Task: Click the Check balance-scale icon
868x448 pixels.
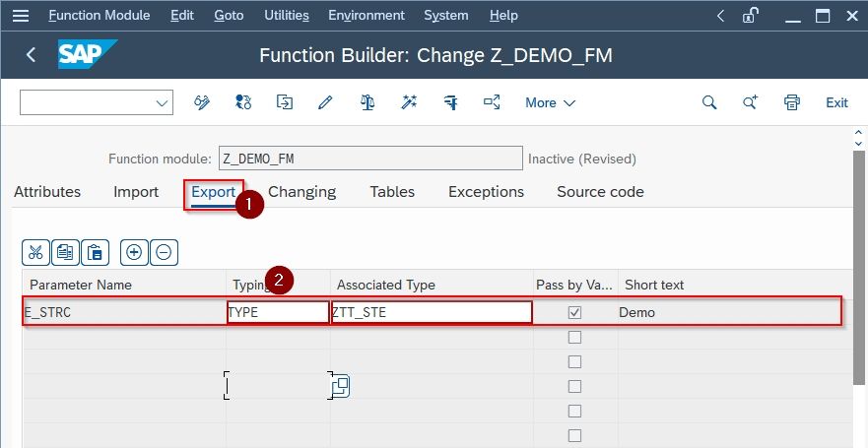Action: (367, 102)
